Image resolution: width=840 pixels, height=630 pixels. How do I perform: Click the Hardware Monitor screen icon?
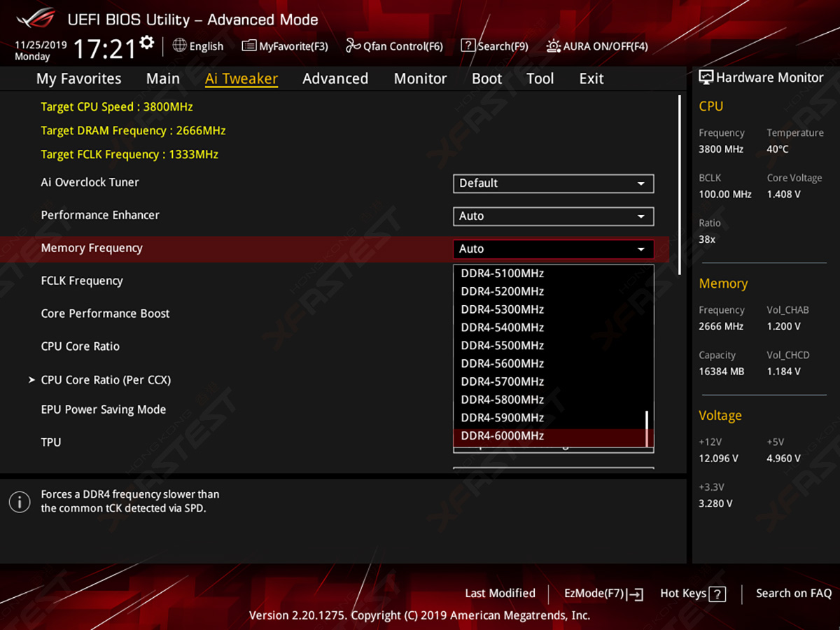(706, 78)
